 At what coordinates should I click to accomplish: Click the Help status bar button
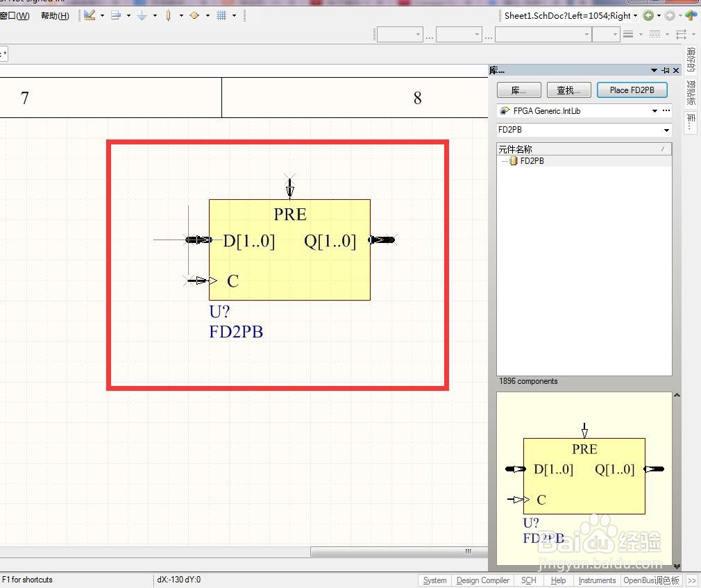(558, 580)
